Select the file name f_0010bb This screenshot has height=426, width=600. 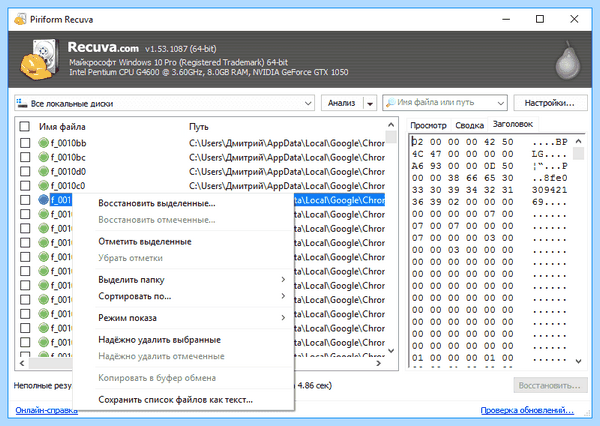68,143
